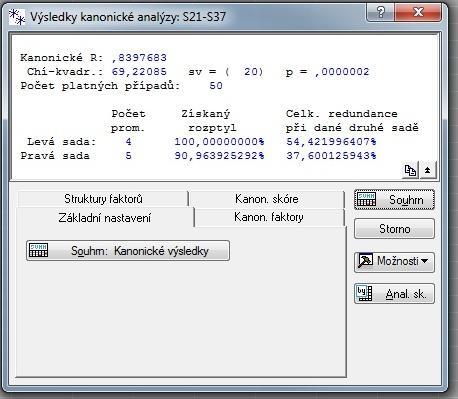Viewport: 458px width, 399px height.
Task: Click the help question mark button
Action: click(x=380, y=13)
